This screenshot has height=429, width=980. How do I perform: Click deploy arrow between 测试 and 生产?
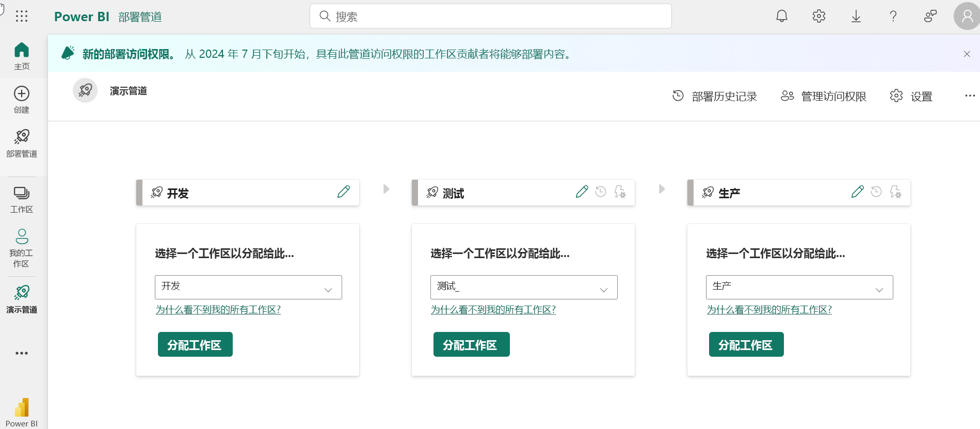[x=662, y=189]
